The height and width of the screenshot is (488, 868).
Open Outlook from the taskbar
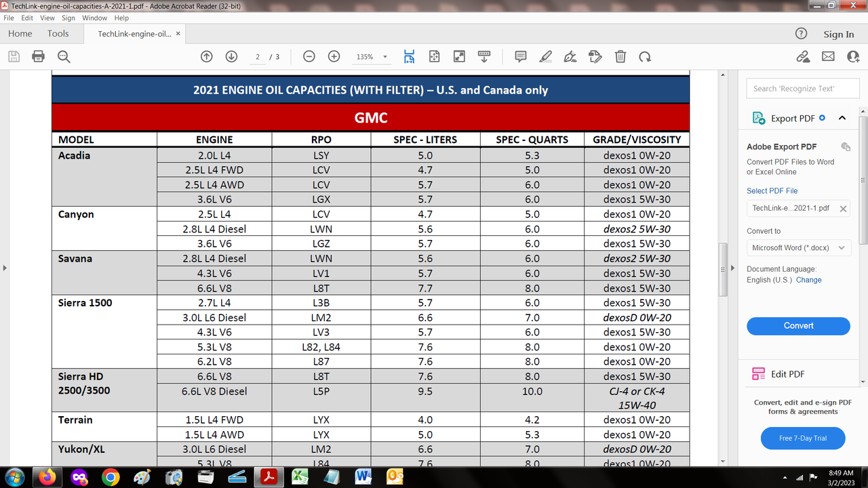pos(395,477)
